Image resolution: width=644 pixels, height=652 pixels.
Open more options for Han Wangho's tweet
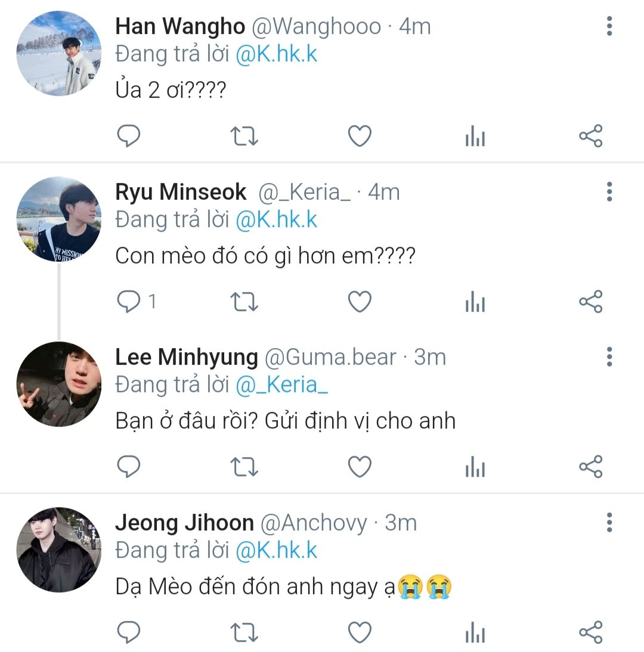click(609, 26)
